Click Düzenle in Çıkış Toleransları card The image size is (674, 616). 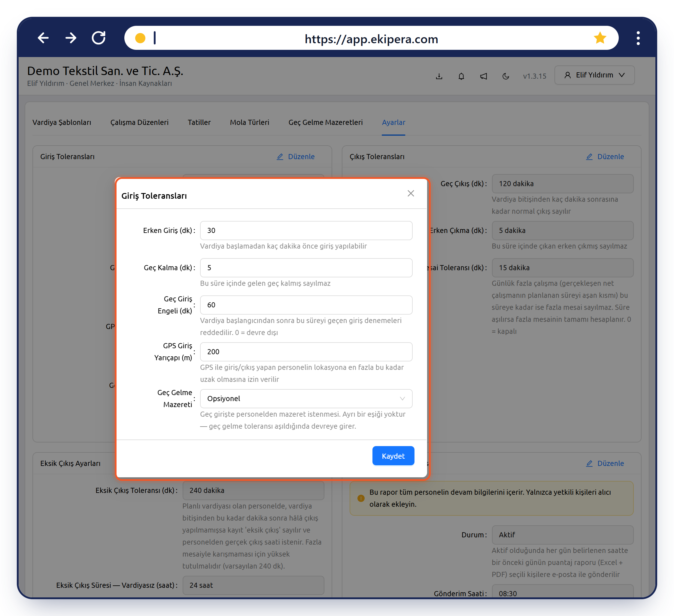pos(605,157)
